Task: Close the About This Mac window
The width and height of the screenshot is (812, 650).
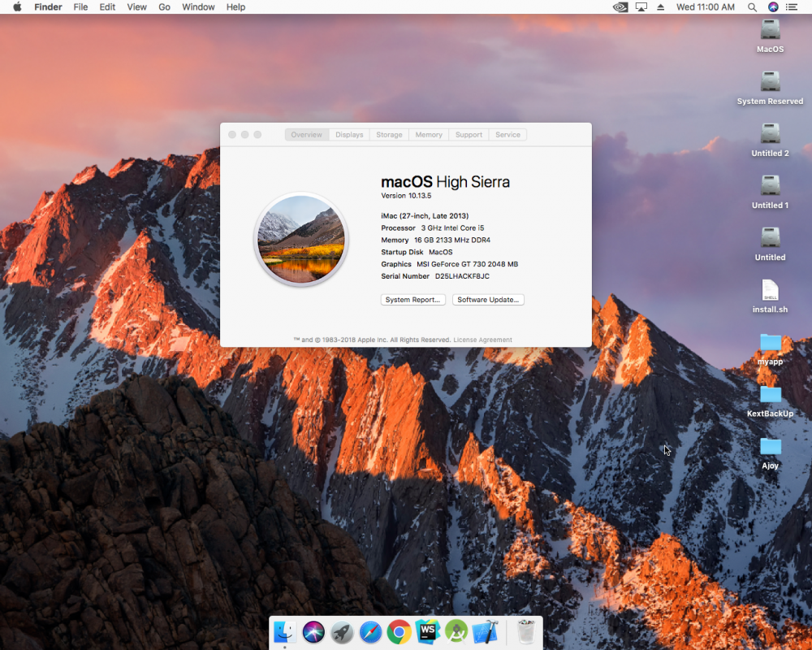Action: click(x=232, y=135)
